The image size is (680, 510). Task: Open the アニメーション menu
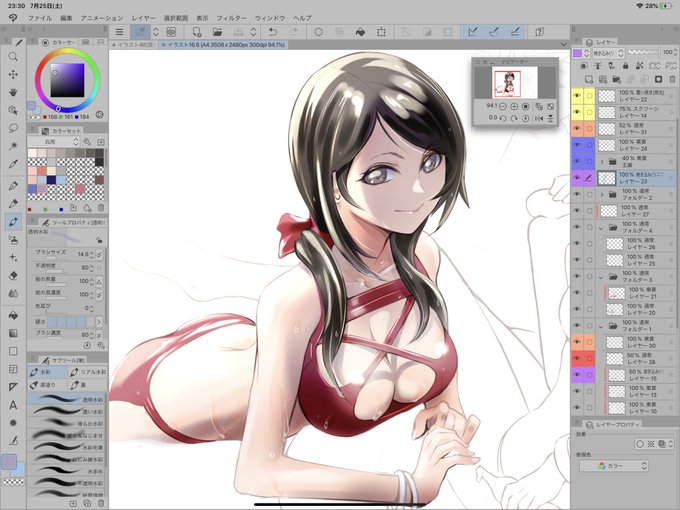pos(102,18)
